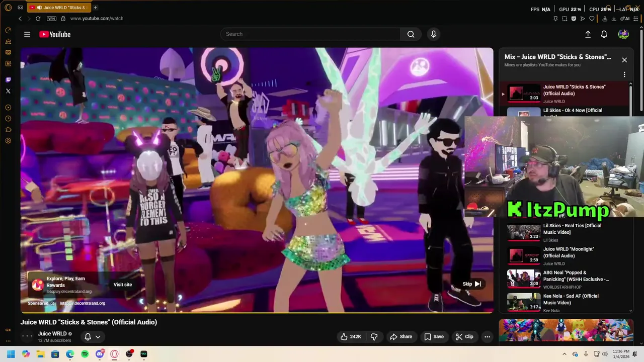Skip the video advertisement
Screen dimensions: 644x362
coord(472,284)
